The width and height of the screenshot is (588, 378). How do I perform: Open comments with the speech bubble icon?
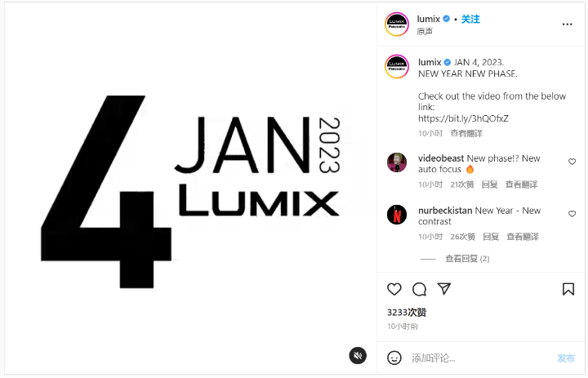click(x=419, y=289)
